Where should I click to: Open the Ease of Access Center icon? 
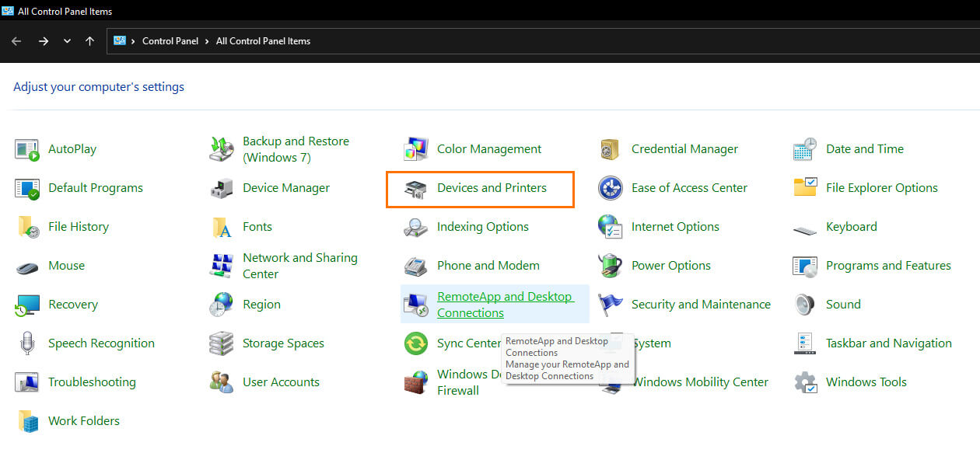611,188
